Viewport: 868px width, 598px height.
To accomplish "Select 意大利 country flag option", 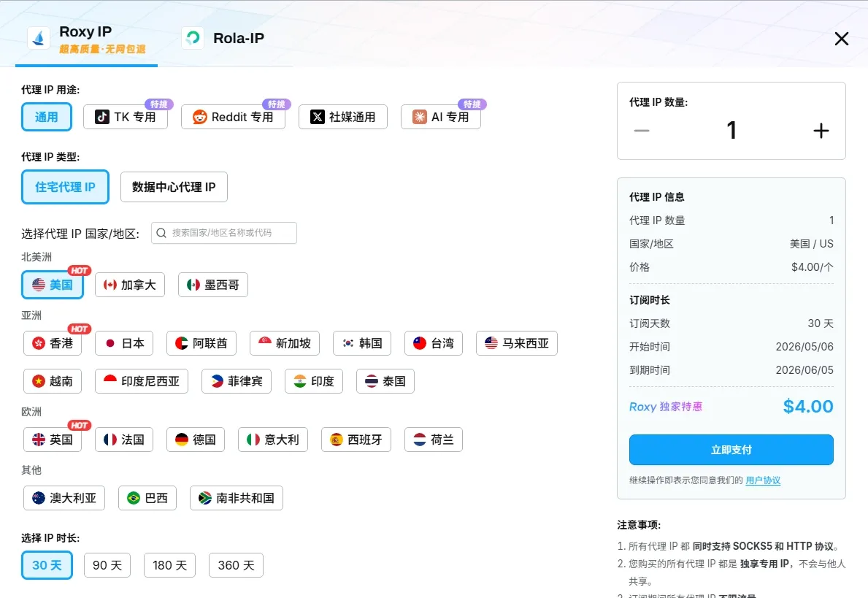I will pyautogui.click(x=273, y=440).
